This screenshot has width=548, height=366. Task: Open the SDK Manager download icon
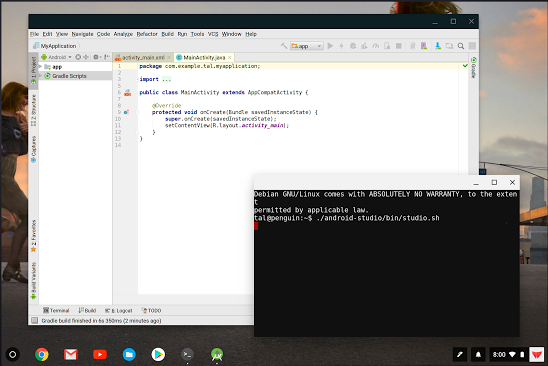[x=438, y=46]
